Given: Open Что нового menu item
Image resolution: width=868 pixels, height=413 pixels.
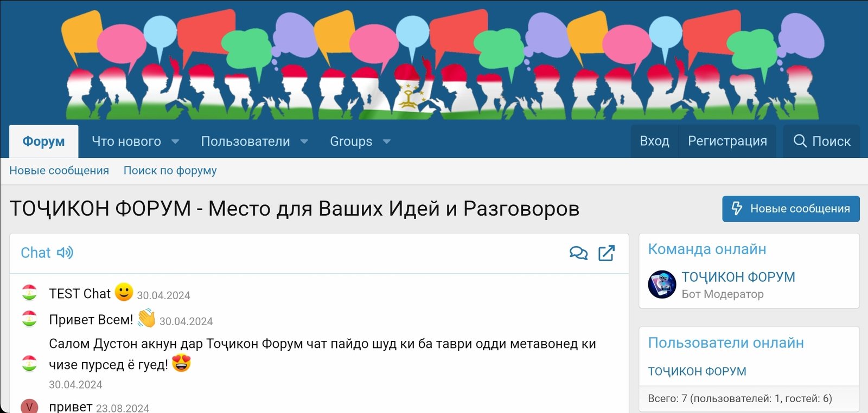Looking at the screenshot, I should tap(126, 141).
